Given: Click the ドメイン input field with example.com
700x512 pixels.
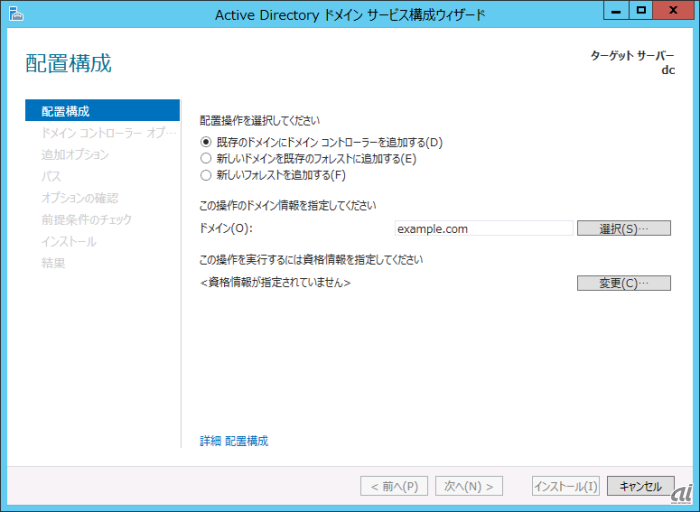Looking at the screenshot, I should (x=484, y=229).
